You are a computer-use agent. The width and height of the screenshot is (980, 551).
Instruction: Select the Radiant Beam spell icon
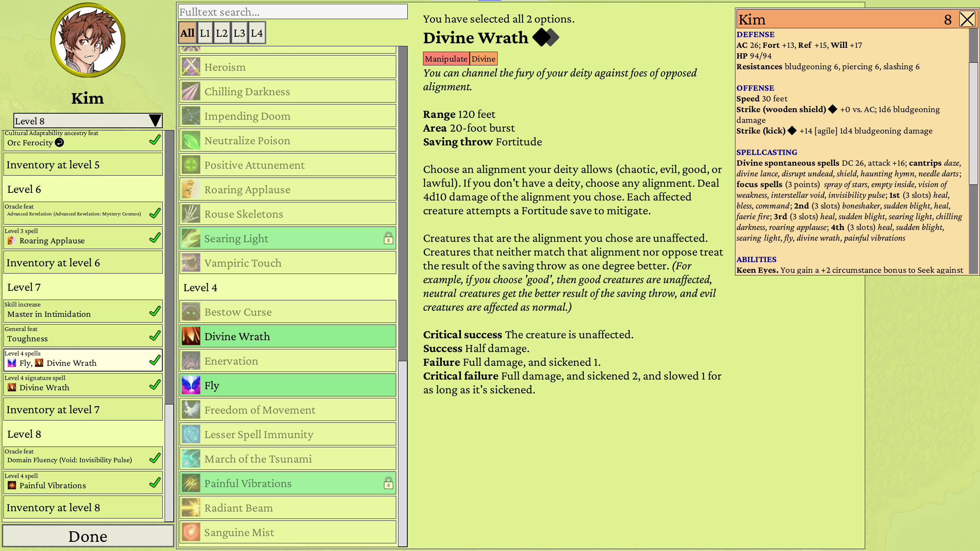pos(191,507)
